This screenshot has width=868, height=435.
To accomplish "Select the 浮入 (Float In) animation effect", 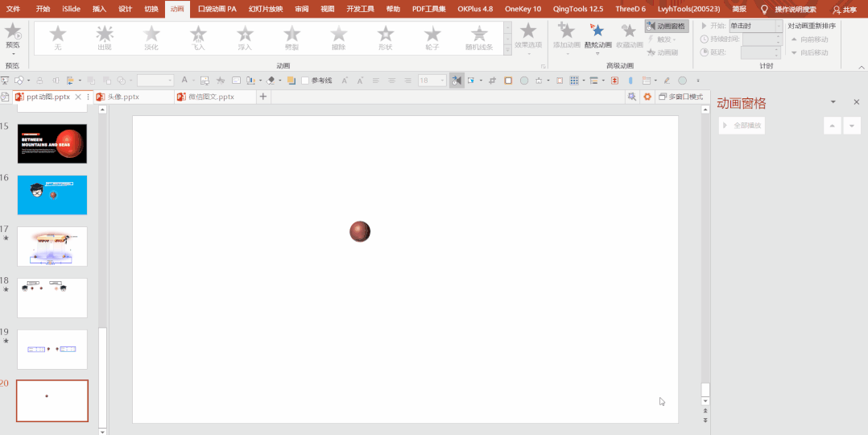I will click(245, 38).
